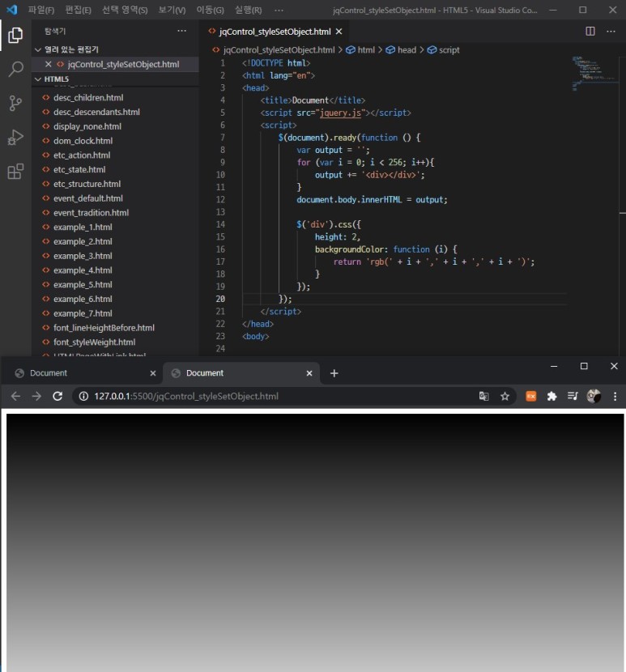Open event_default.html in explorer

point(88,198)
